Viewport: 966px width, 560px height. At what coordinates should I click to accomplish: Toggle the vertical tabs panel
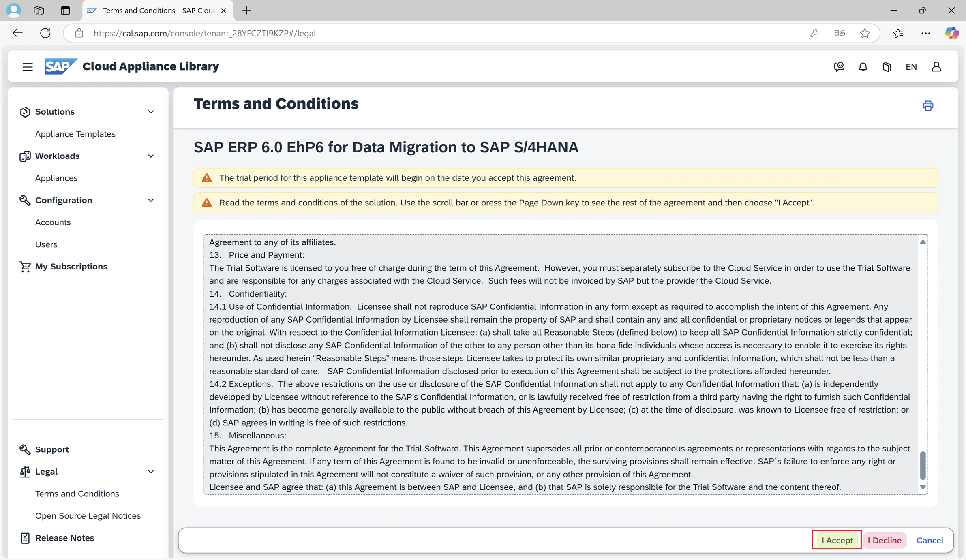(65, 10)
